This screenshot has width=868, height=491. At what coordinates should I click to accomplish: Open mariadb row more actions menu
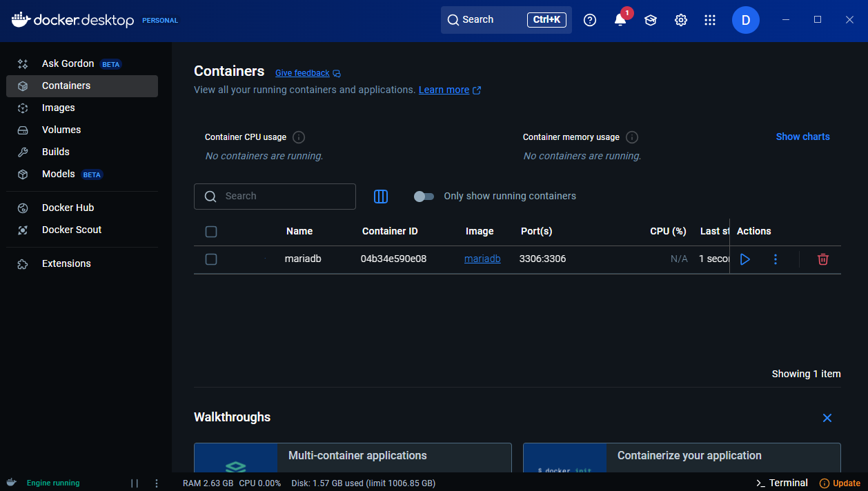[776, 259]
